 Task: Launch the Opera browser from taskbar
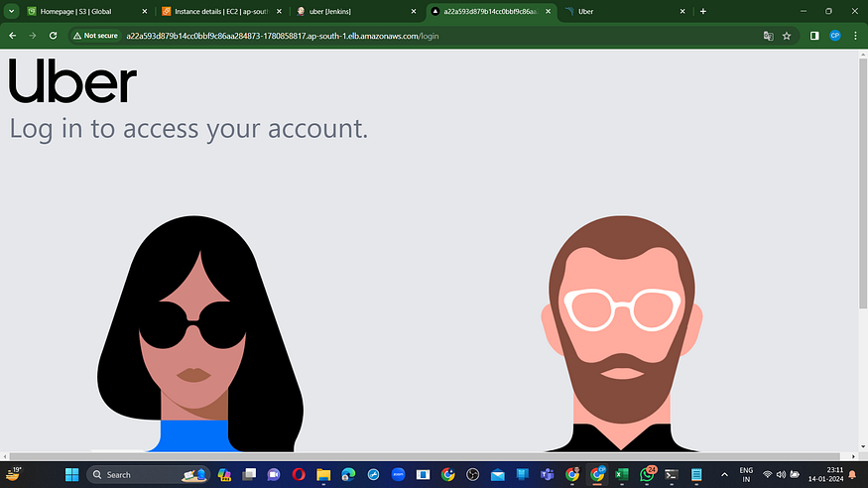(x=299, y=475)
